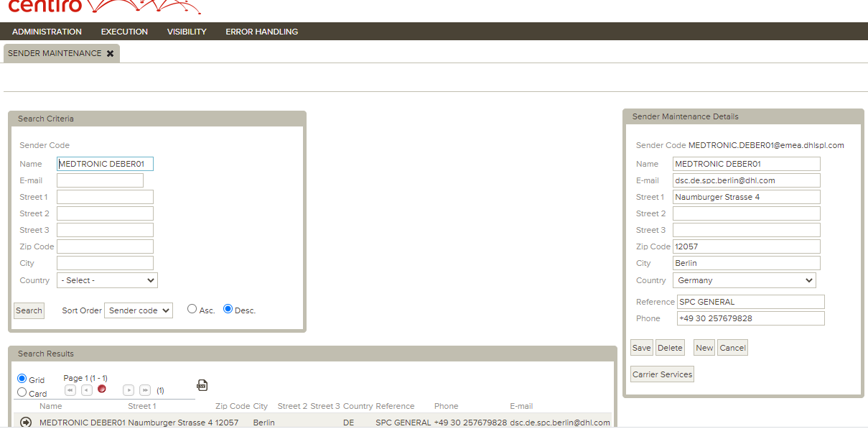Focus Street 1 search field
The image size is (868, 429).
(x=105, y=197)
